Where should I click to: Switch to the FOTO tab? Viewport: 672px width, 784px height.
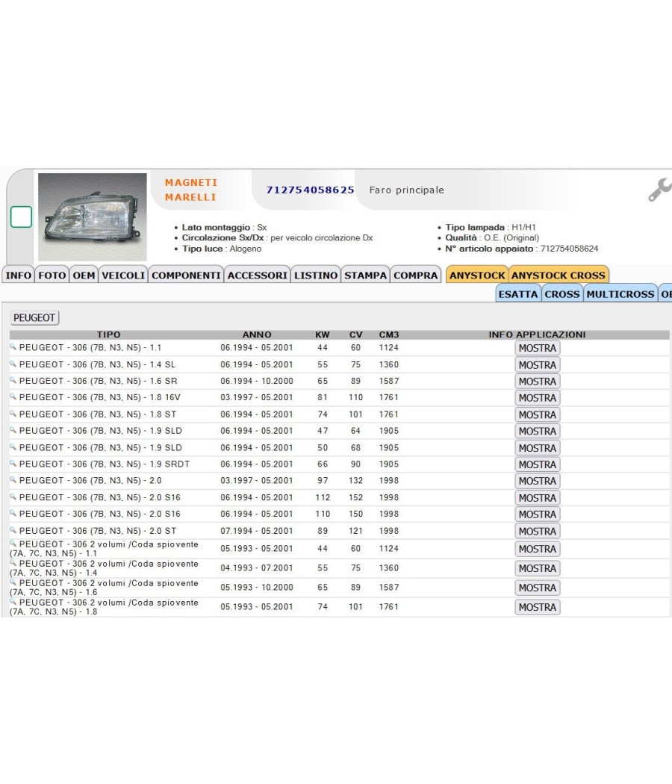pos(52,275)
